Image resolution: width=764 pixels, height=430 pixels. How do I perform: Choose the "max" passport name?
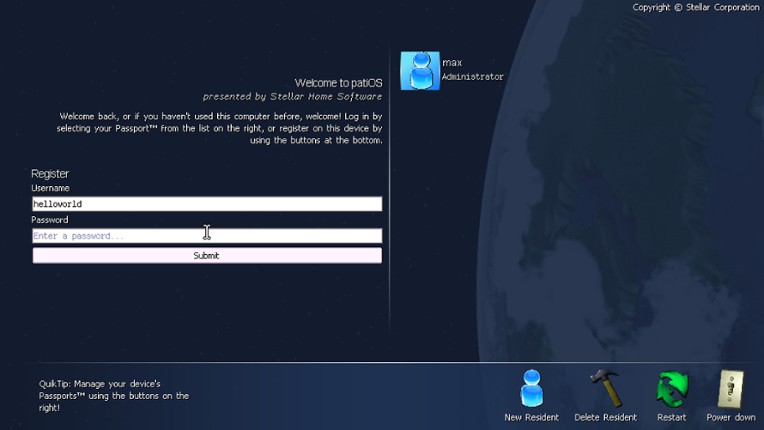tap(452, 63)
